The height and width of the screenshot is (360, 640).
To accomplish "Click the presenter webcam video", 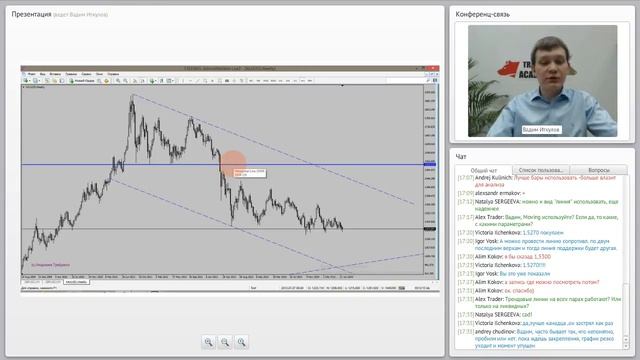I will (x=542, y=81).
